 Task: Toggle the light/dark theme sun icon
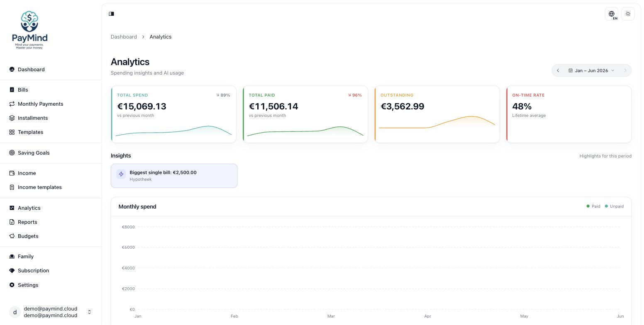pos(628,14)
